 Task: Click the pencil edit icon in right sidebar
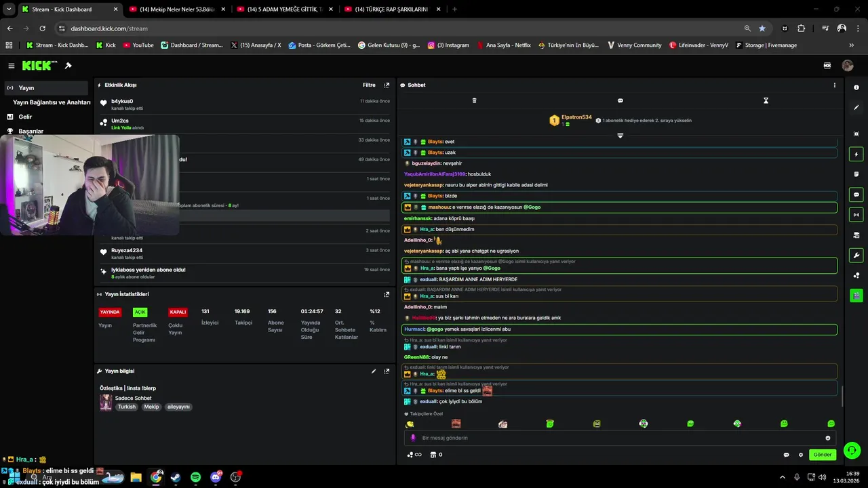click(x=856, y=108)
